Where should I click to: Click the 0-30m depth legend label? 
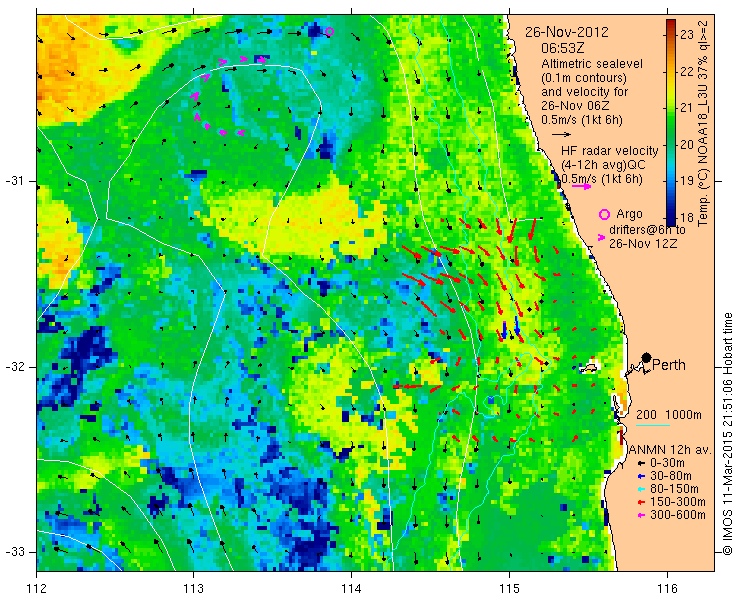pos(667,463)
